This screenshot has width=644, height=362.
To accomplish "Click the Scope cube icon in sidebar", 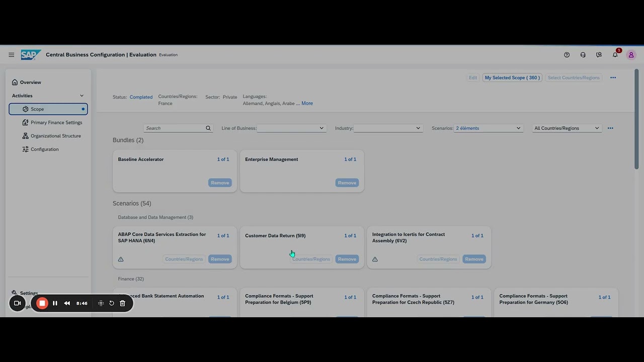I will [25, 109].
